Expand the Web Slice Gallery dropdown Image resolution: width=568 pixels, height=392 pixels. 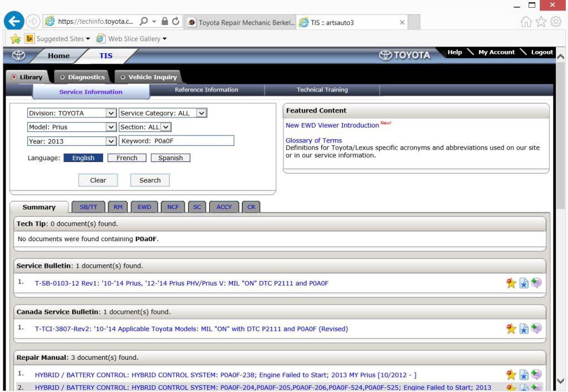(x=164, y=39)
